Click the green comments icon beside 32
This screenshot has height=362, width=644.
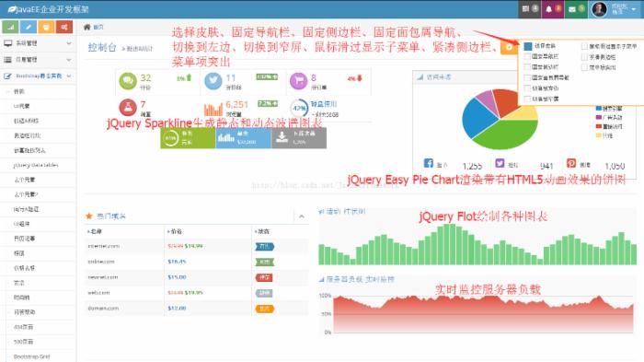tap(128, 80)
